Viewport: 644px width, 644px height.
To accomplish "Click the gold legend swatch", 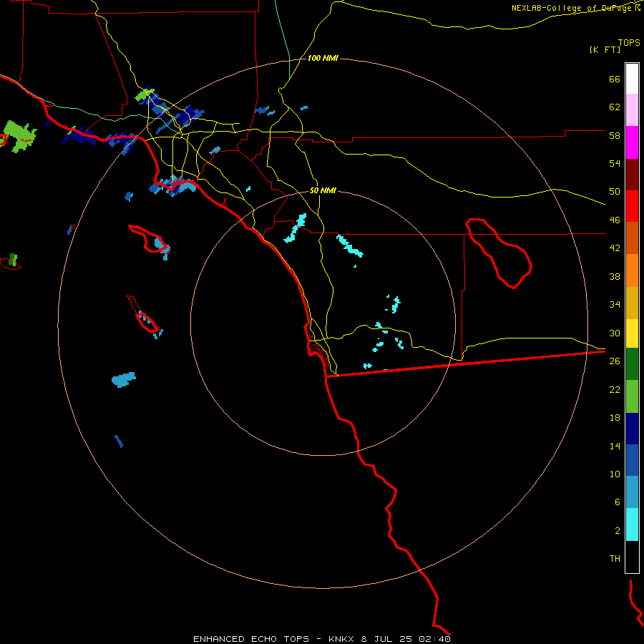I will [632, 303].
